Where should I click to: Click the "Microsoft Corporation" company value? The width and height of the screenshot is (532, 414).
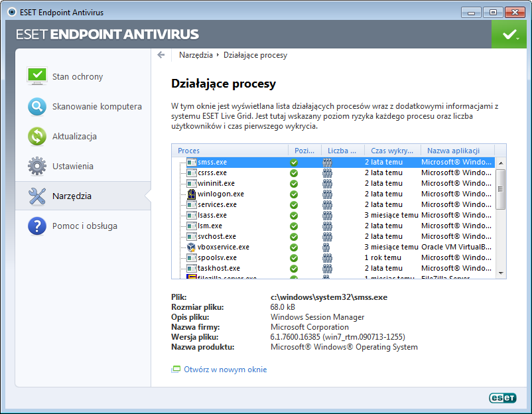click(x=309, y=327)
